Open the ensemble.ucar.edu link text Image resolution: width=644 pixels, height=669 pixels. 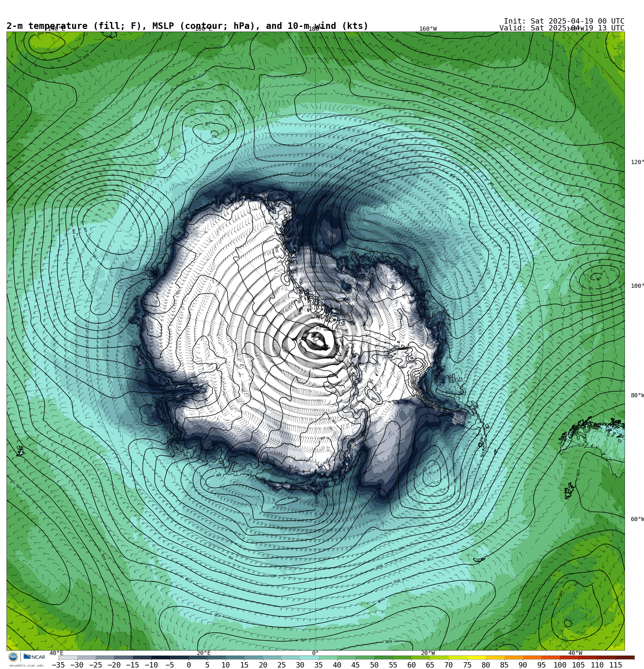pyautogui.click(x=26, y=665)
